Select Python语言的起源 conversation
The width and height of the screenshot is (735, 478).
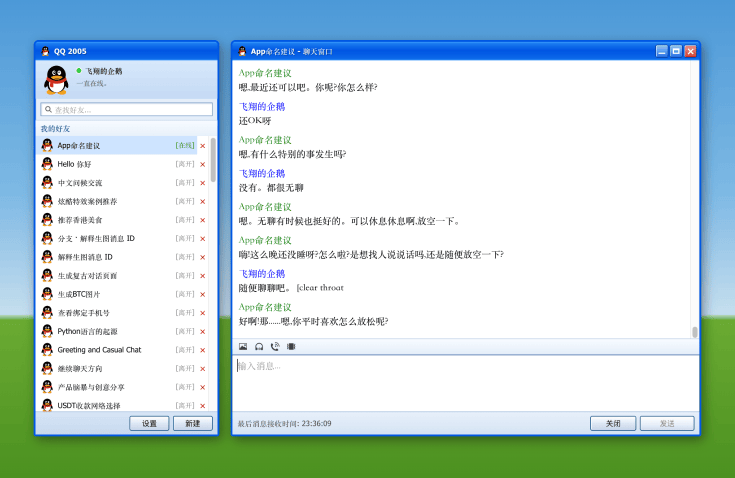116,331
